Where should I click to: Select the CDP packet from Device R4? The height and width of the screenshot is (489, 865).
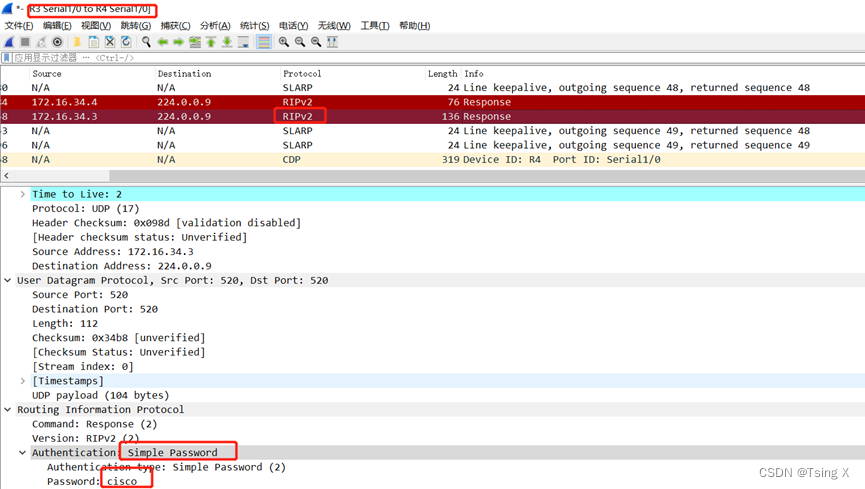point(400,160)
